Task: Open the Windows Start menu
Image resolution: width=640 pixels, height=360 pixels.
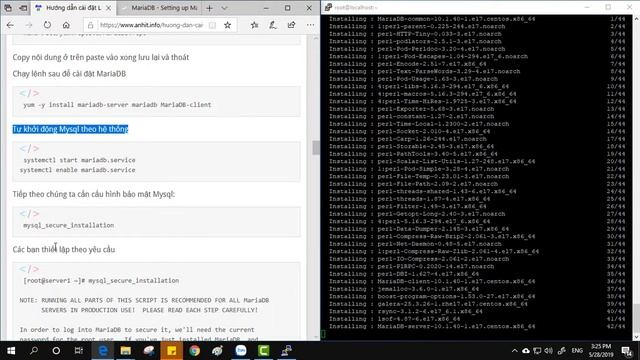Action: 11,351
